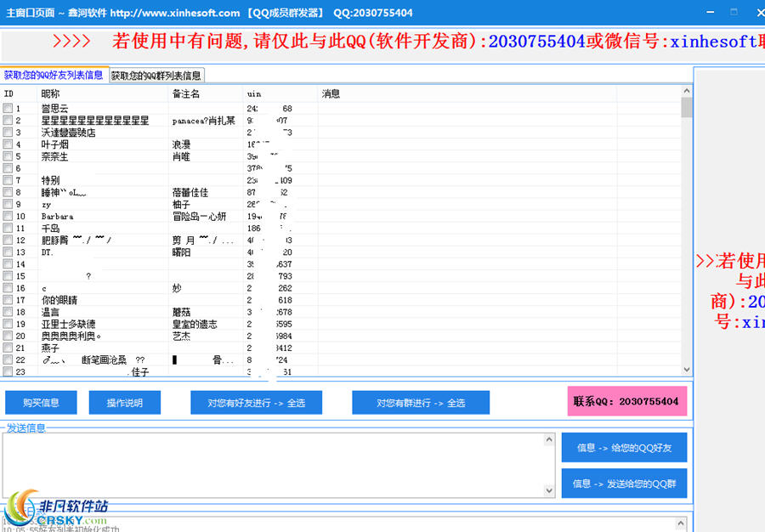Select remark 冒险岛一心妍 cell

tap(199, 217)
